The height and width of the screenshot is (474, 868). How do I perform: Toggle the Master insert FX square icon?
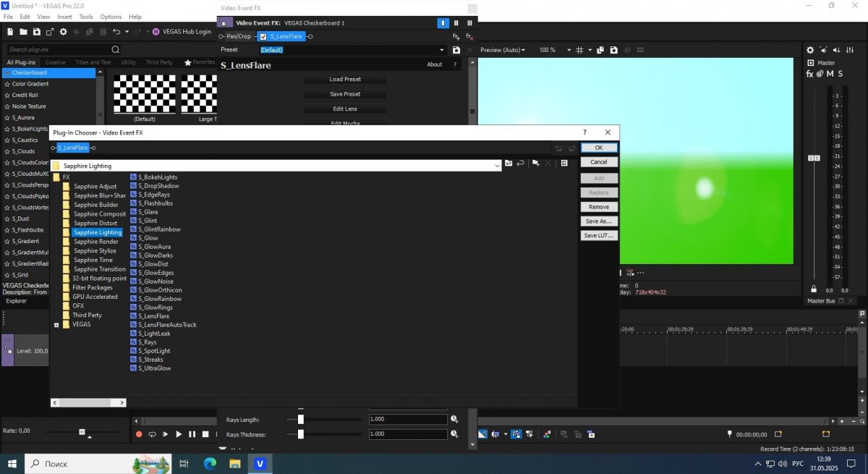[810, 63]
